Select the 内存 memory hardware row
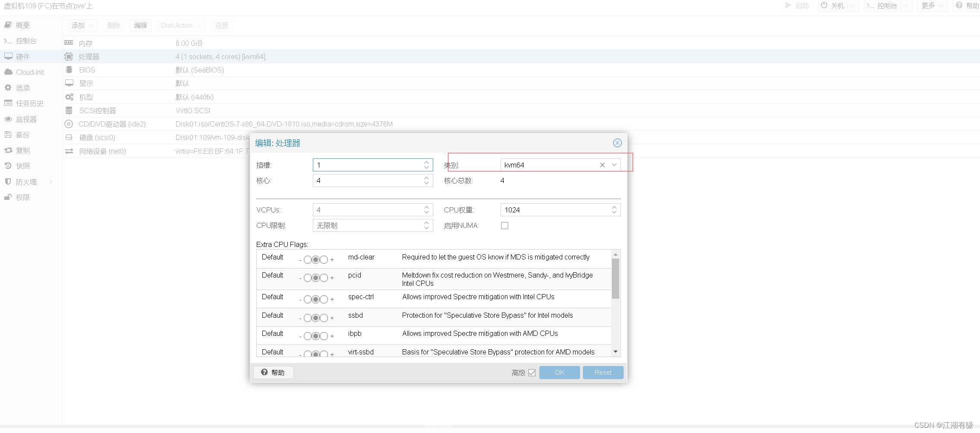The image size is (980, 433). (521, 43)
